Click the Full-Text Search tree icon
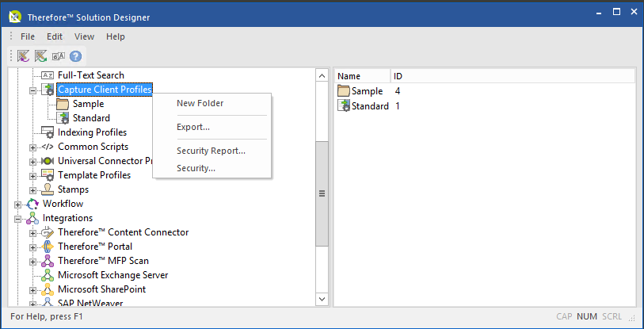The width and height of the screenshot is (644, 329). 48,75
